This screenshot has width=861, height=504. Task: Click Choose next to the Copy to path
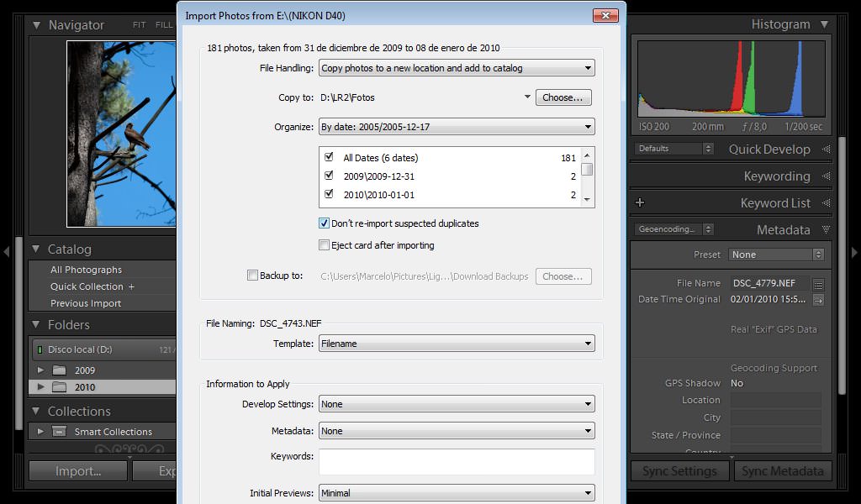pos(563,97)
